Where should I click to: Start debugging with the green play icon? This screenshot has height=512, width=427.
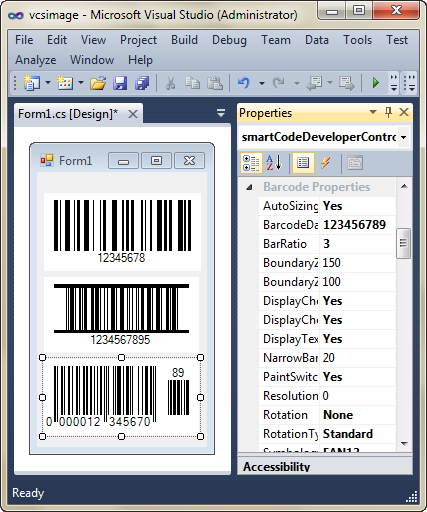click(376, 83)
